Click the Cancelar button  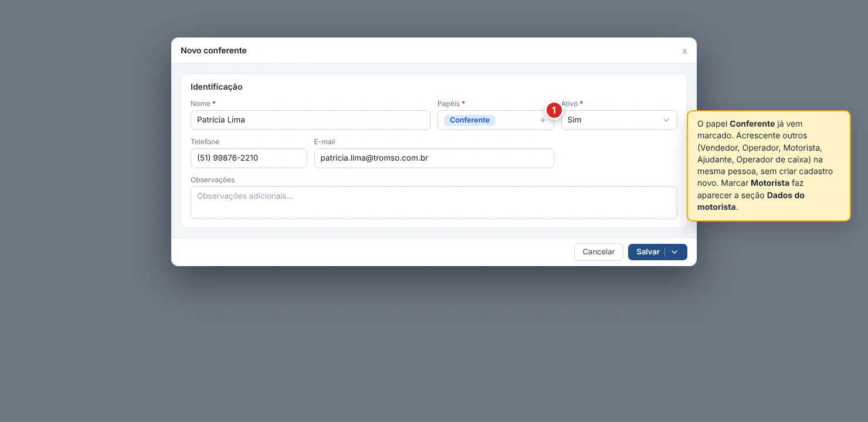(599, 252)
